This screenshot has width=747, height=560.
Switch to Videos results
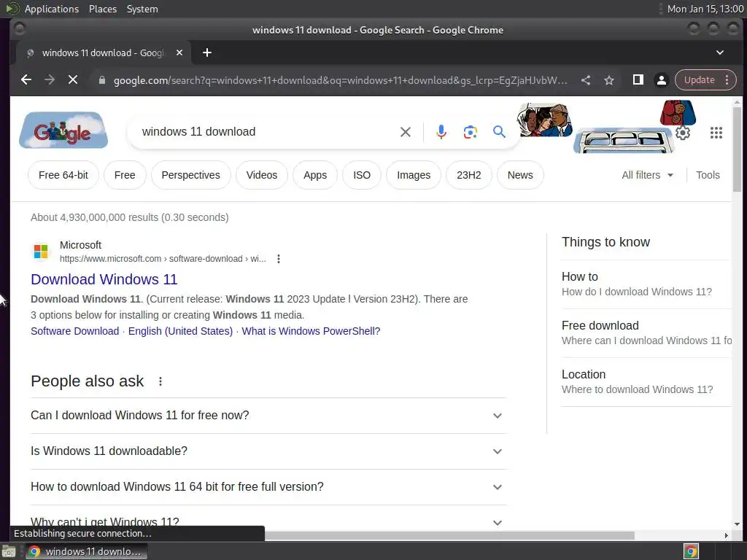(x=262, y=175)
